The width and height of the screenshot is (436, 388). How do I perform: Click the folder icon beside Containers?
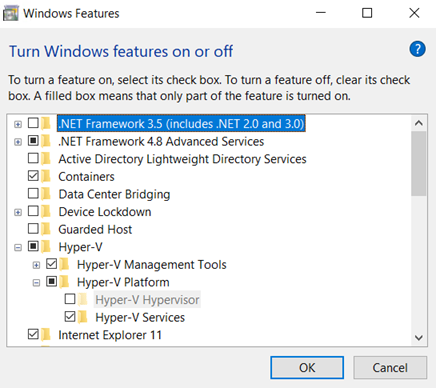(x=46, y=176)
